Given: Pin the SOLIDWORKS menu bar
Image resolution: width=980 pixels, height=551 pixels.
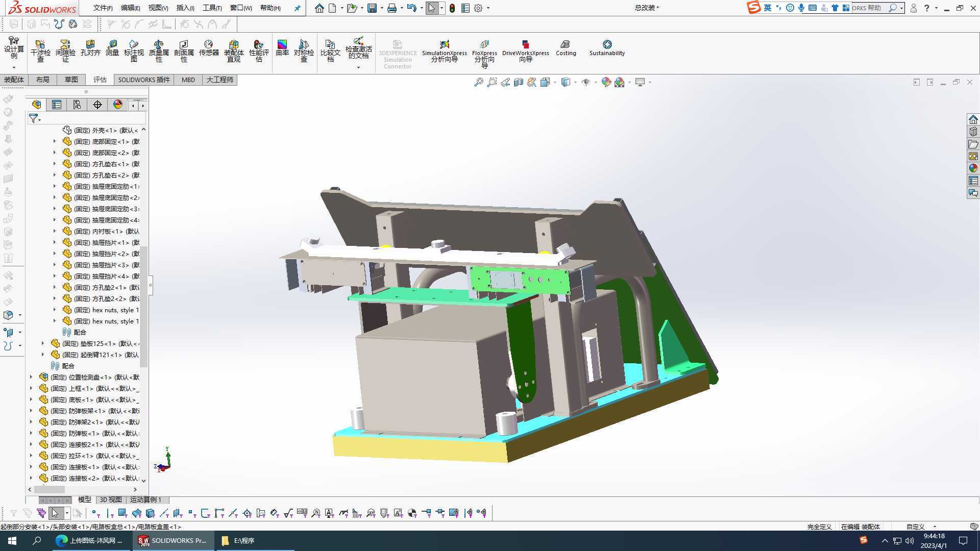Looking at the screenshot, I should pos(297,8).
